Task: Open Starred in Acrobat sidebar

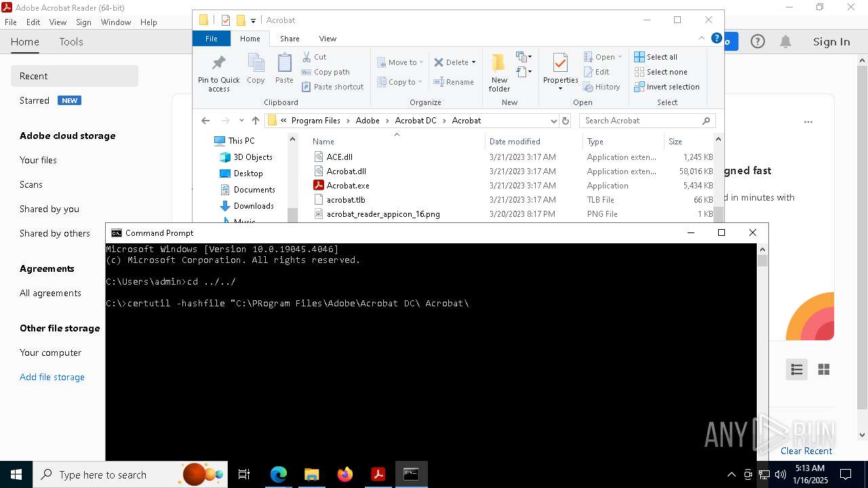Action: coord(35,100)
